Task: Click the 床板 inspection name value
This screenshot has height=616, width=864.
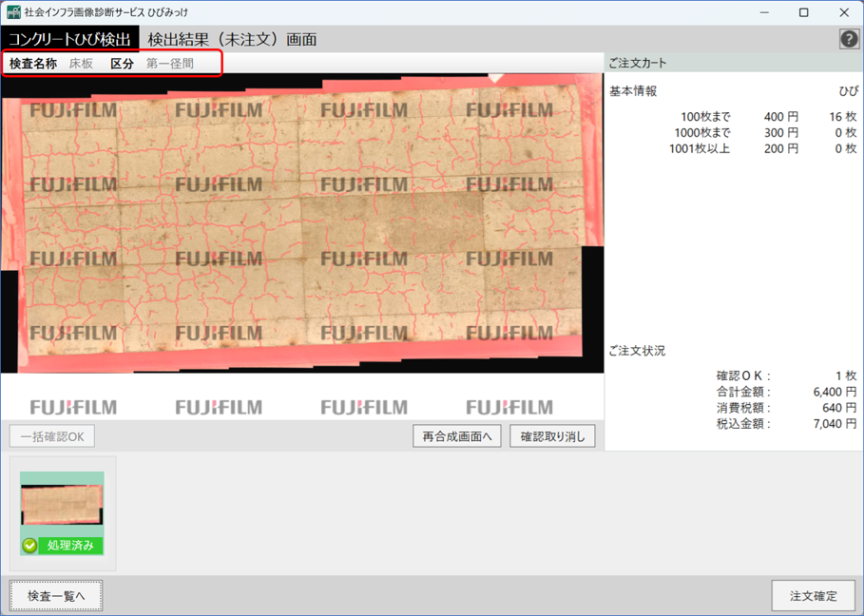Action: pos(81,64)
